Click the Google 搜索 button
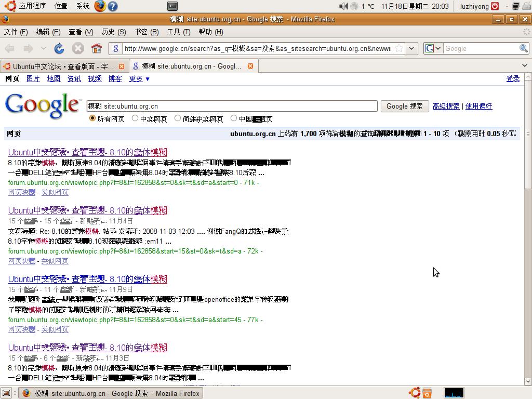The image size is (532, 399). [x=405, y=106]
